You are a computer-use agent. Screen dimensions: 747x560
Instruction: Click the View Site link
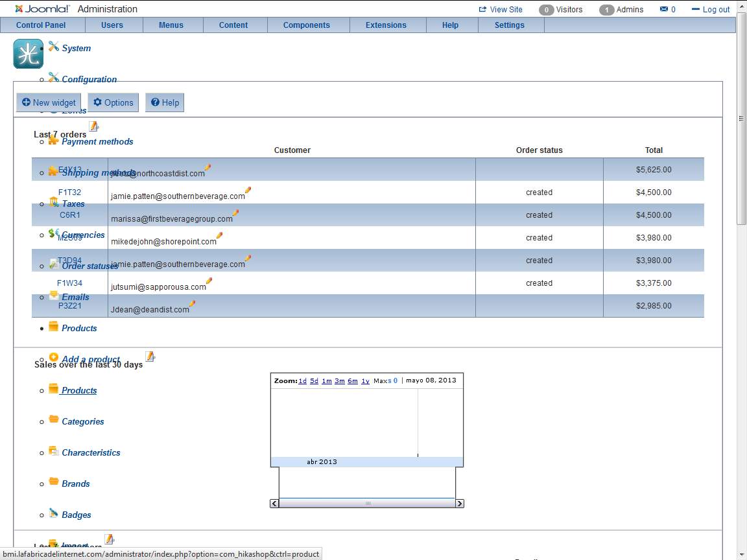tap(501, 10)
